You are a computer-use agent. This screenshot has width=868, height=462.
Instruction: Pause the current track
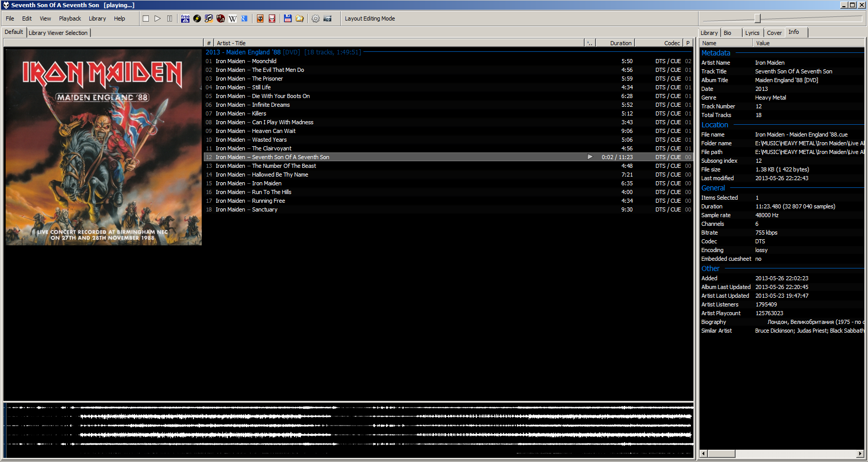pyautogui.click(x=169, y=18)
